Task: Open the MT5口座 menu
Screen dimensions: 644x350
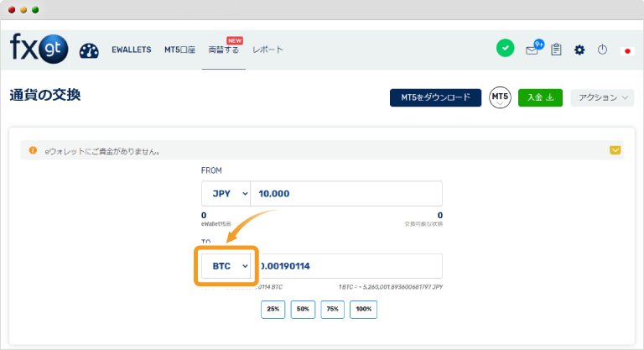Action: tap(180, 50)
